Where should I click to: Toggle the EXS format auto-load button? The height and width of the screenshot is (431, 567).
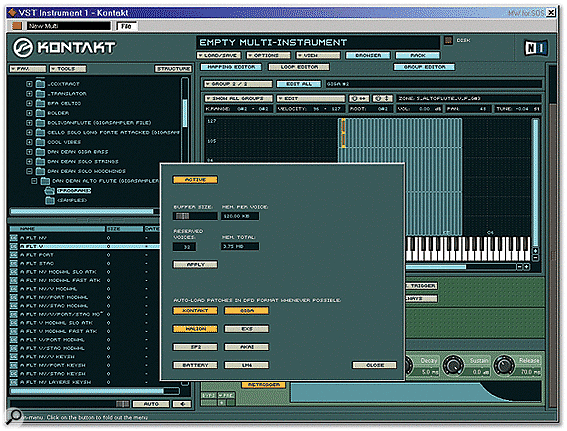(246, 329)
